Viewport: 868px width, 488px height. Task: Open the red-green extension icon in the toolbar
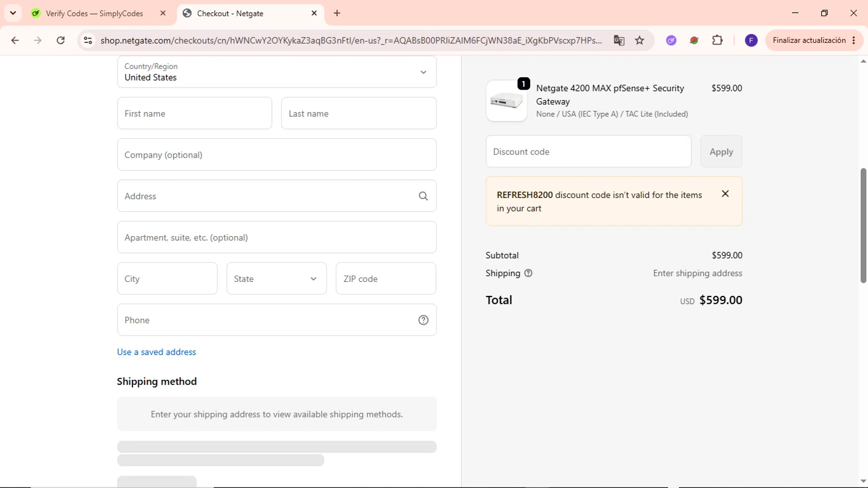pos(694,41)
